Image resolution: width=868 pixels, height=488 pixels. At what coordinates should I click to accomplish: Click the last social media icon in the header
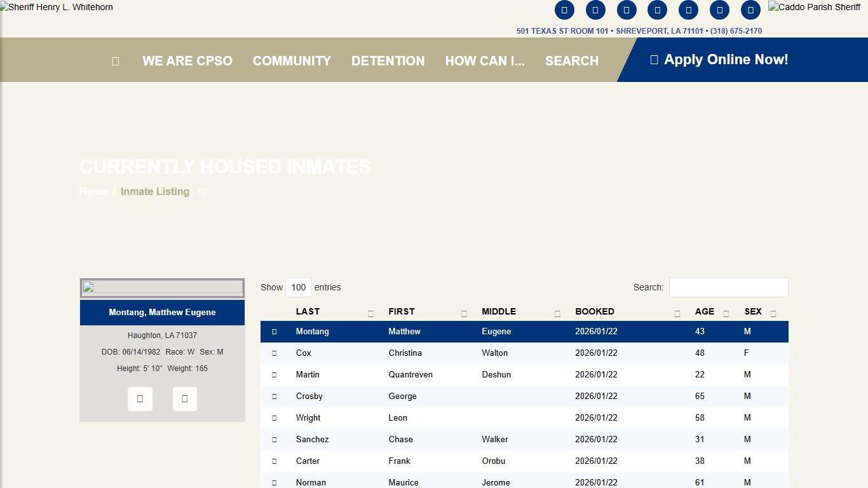point(750,10)
